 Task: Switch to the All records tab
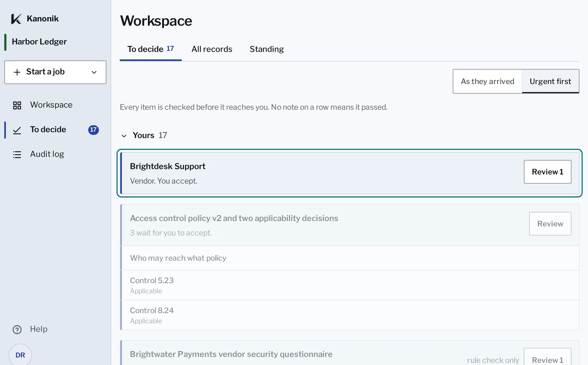(x=212, y=49)
